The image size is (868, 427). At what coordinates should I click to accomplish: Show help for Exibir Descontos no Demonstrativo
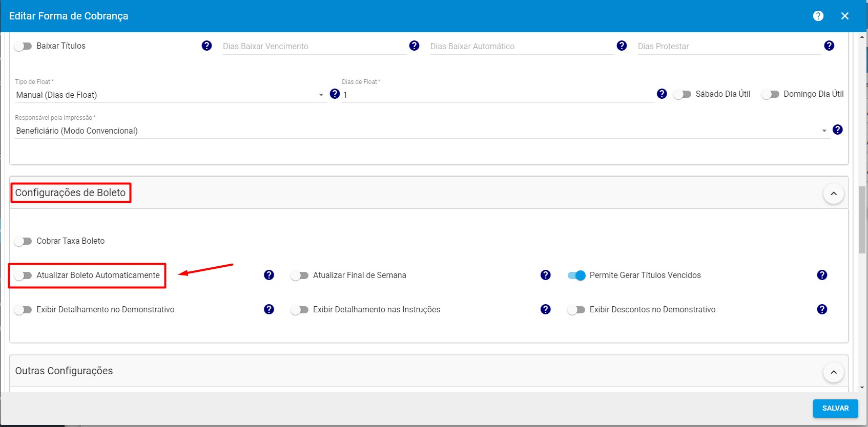822,309
